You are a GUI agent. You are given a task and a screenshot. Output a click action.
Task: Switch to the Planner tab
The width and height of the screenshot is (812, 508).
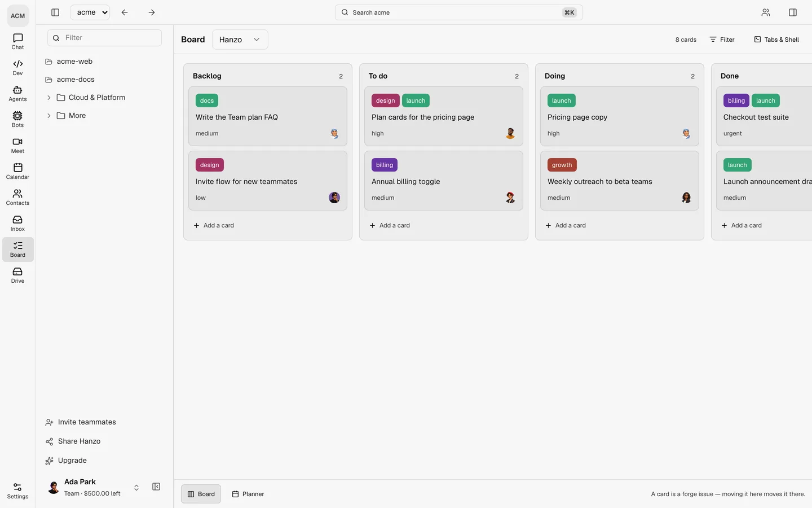pos(248,494)
